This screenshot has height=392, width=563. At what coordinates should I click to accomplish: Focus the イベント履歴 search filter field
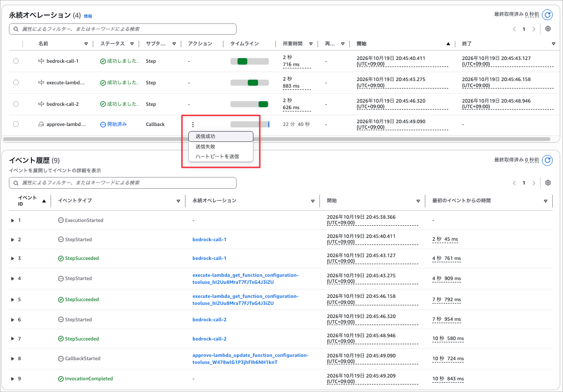[123, 183]
